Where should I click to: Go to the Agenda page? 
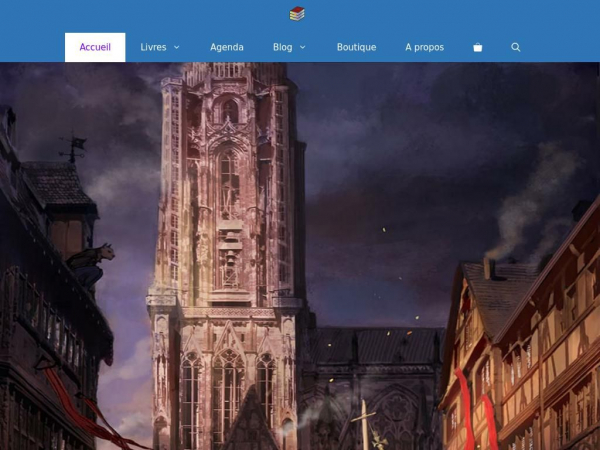(x=227, y=47)
